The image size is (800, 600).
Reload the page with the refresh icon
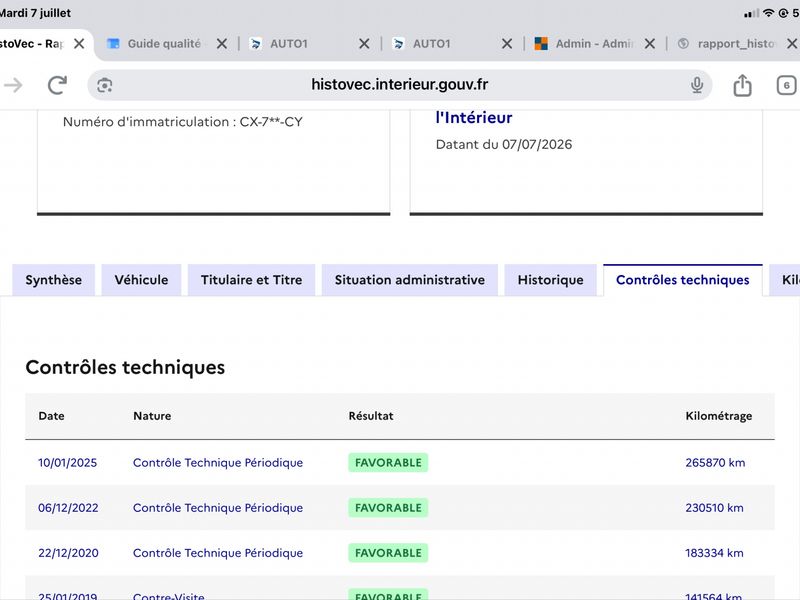pyautogui.click(x=57, y=85)
